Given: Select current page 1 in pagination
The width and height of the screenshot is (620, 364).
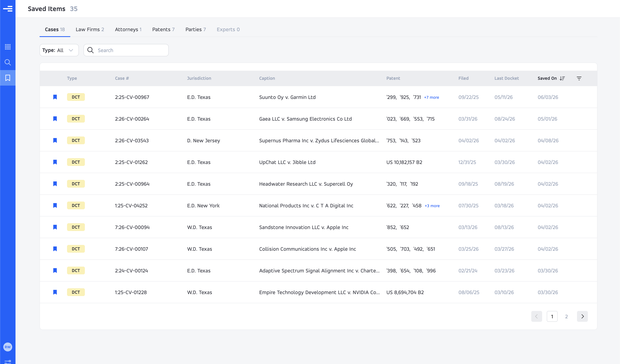Looking at the screenshot, I should click(x=552, y=316).
